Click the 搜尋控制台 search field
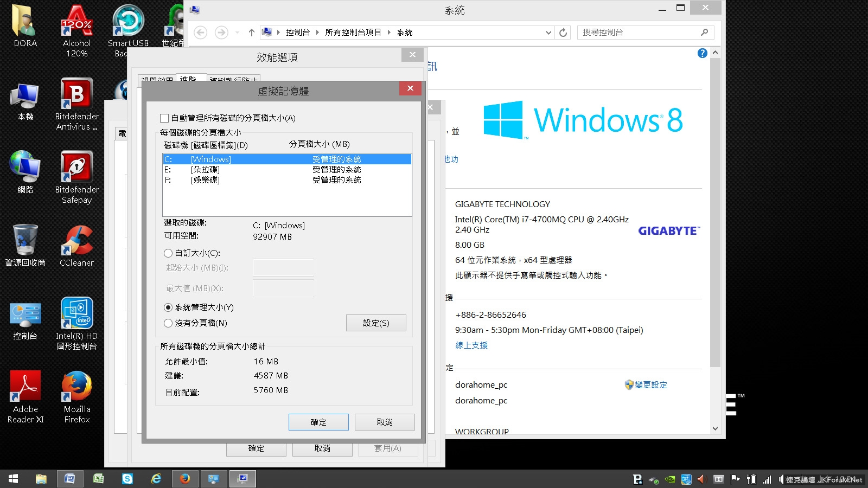Viewport: 868px width, 488px height. 639,33
